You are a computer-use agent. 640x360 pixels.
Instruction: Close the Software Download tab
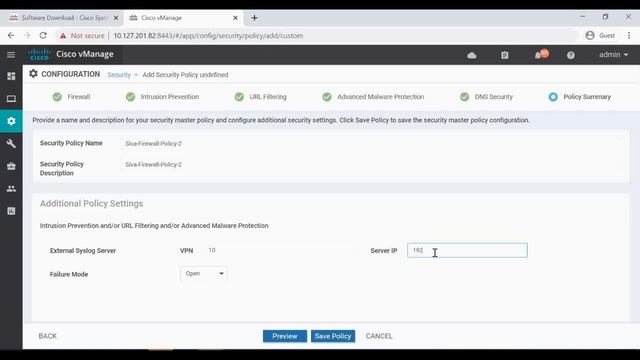point(116,18)
